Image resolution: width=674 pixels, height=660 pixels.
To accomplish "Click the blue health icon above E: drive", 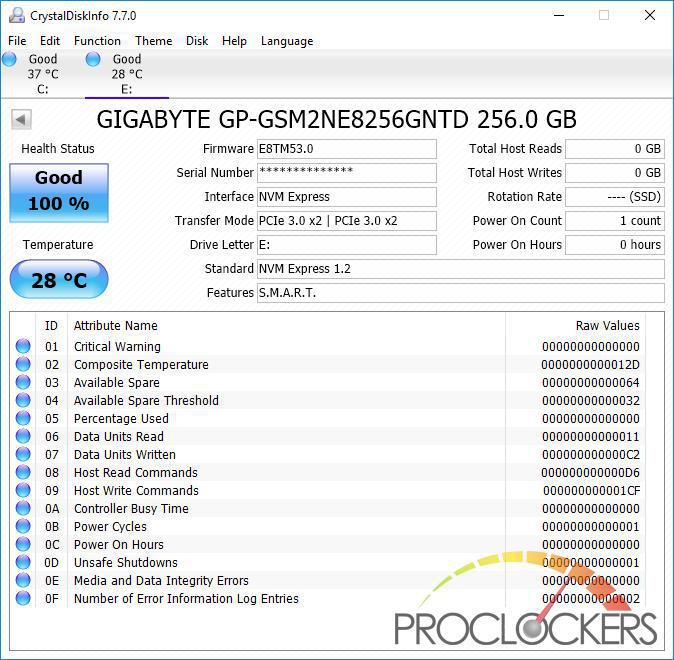I will [x=93, y=59].
